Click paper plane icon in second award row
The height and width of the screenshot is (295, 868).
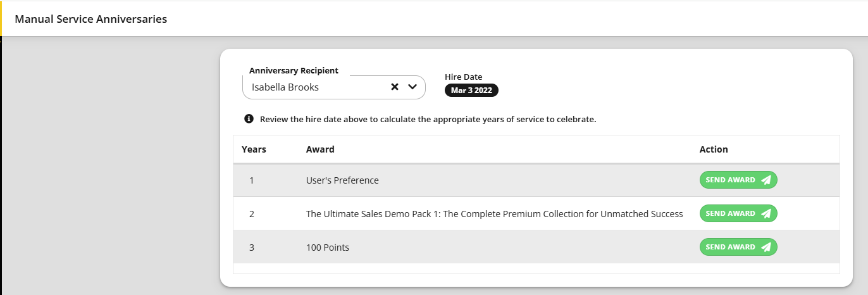[x=766, y=214]
